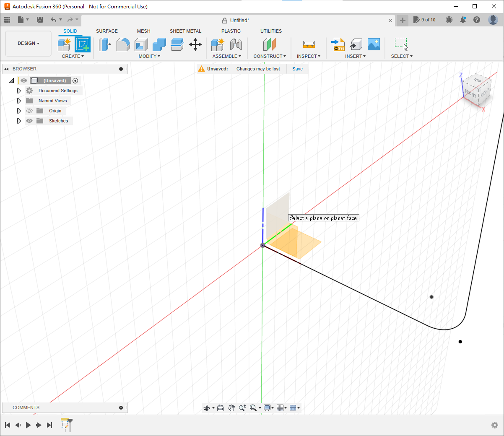Open the Job Status clock icon

tap(449, 20)
